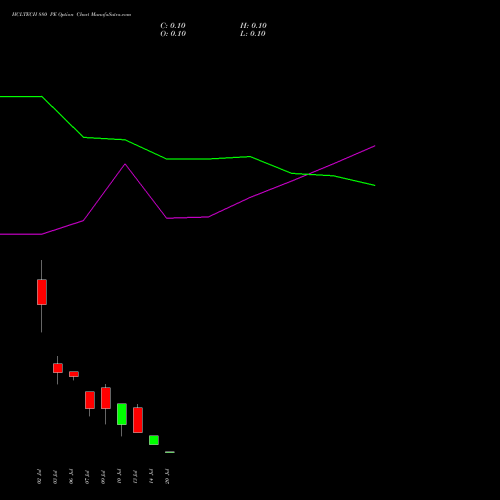Click the last date label on the x-axis
500x500 pixels.
pos(167,477)
